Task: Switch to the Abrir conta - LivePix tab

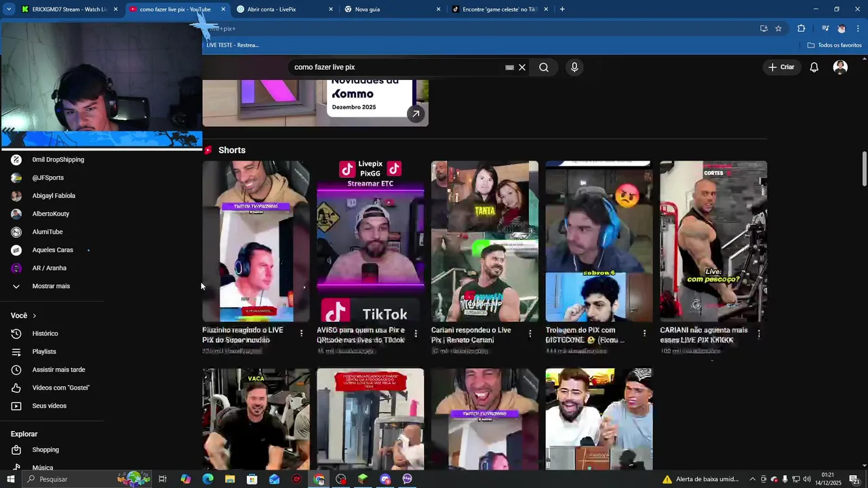Action: (x=285, y=9)
